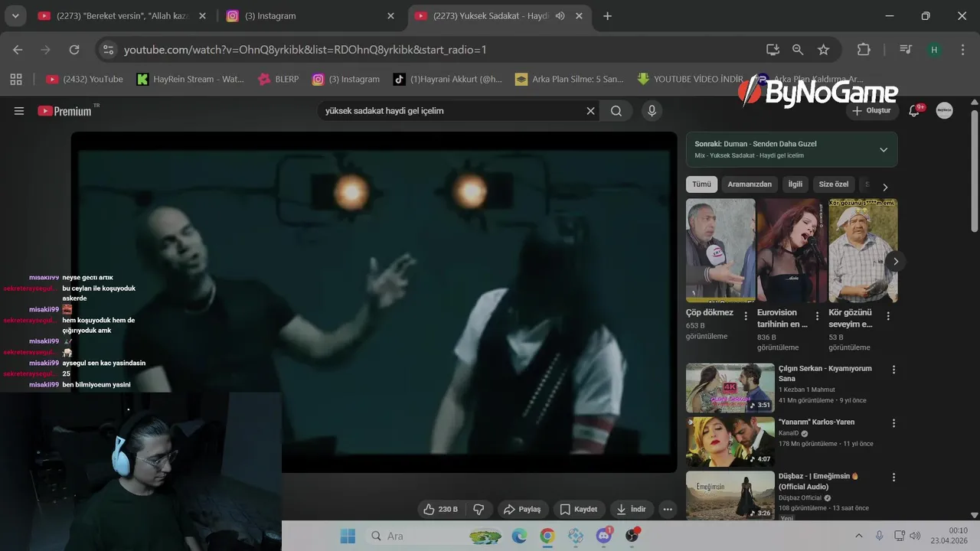
Task: Show next Shorts with the arrow
Action: click(x=896, y=261)
